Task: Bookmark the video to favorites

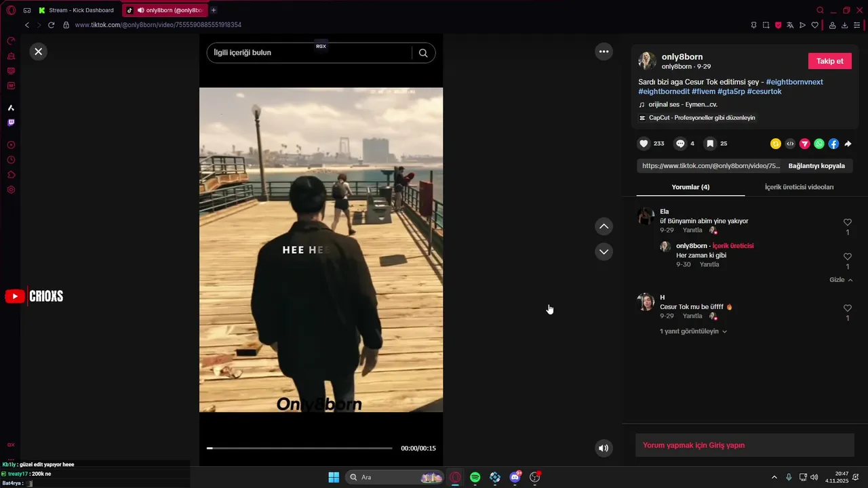Action: pos(709,144)
